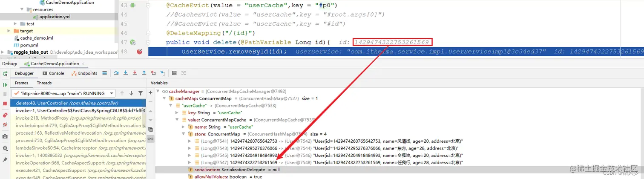Stop the debug session red square
Screen dimensions: 644x179
click(5, 104)
